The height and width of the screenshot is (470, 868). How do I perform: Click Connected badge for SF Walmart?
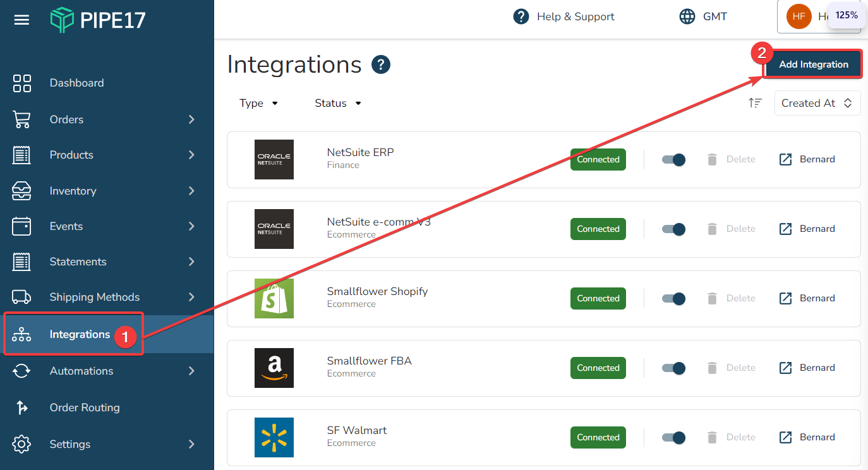pos(598,437)
